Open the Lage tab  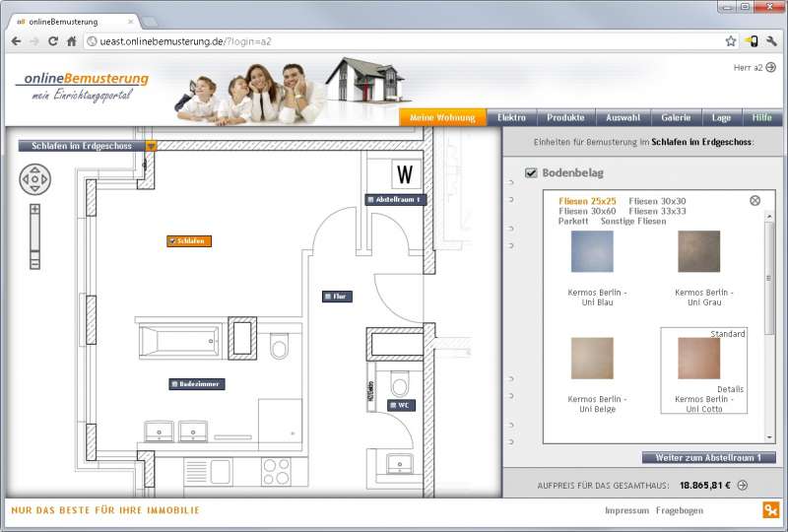pos(721,117)
